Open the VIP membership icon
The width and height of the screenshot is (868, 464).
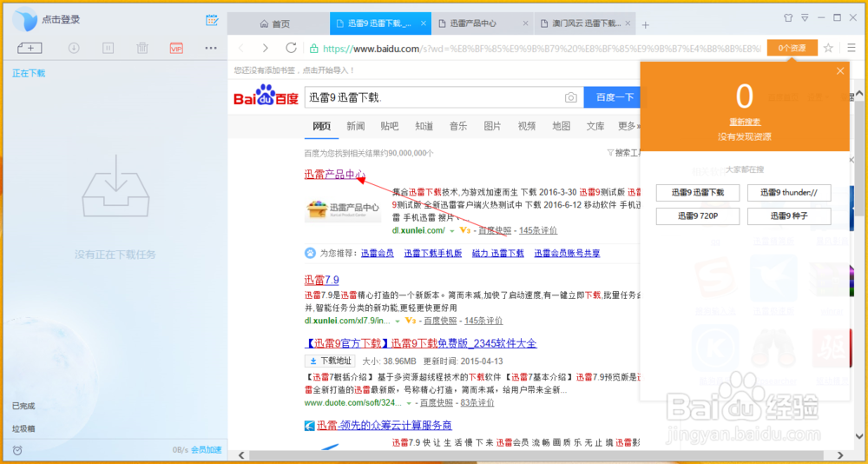point(176,49)
